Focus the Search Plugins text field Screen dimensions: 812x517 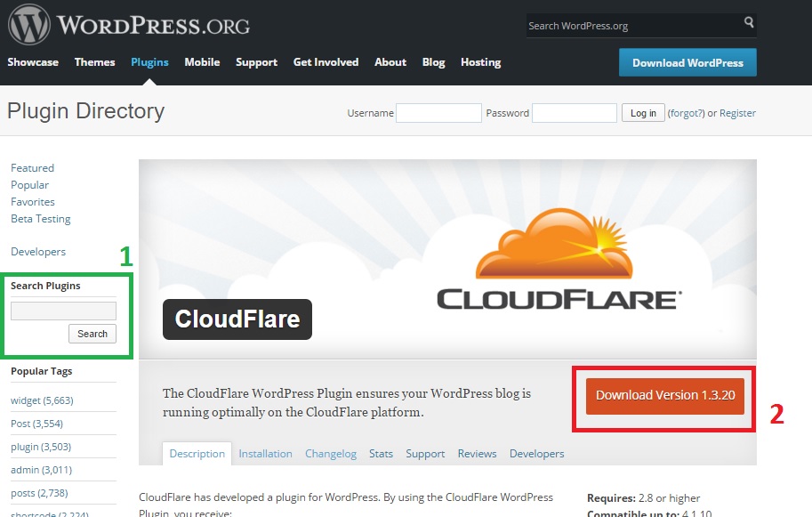(64, 311)
